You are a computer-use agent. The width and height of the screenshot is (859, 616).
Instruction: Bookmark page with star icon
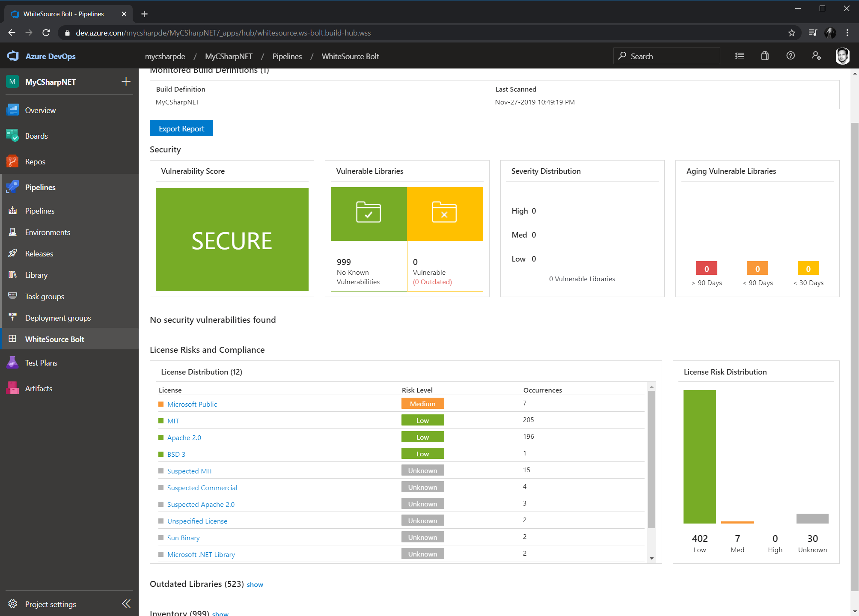coord(792,33)
